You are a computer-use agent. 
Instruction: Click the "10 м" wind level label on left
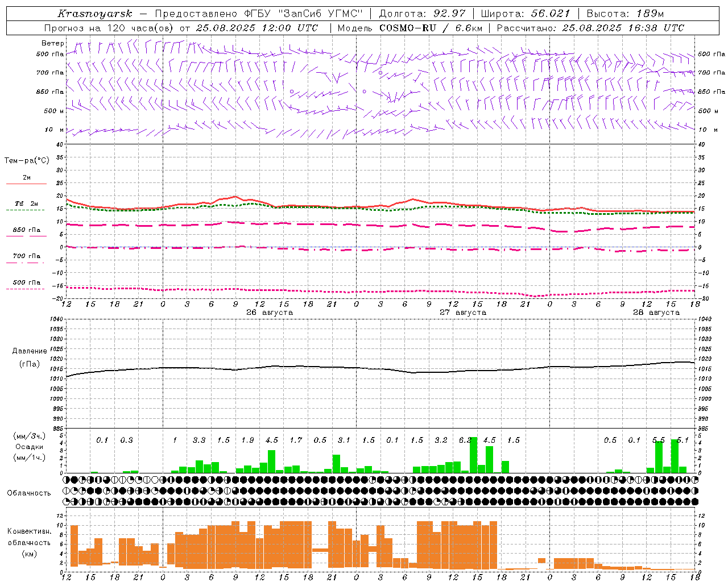coord(55,130)
